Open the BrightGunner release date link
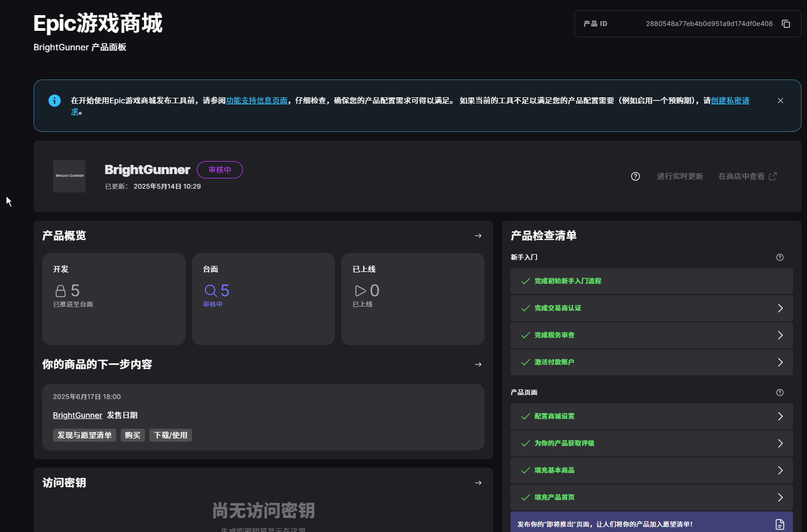The image size is (807, 532). [x=77, y=415]
